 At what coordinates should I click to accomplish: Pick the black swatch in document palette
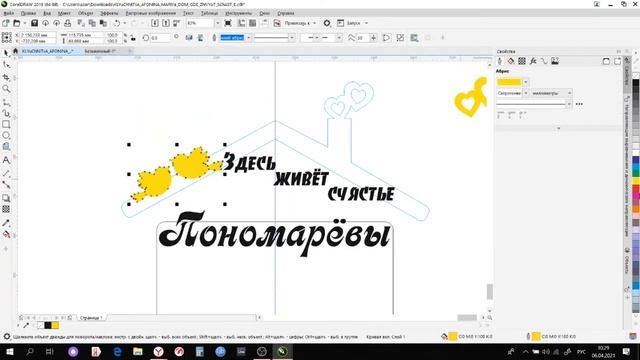[x=48, y=325]
